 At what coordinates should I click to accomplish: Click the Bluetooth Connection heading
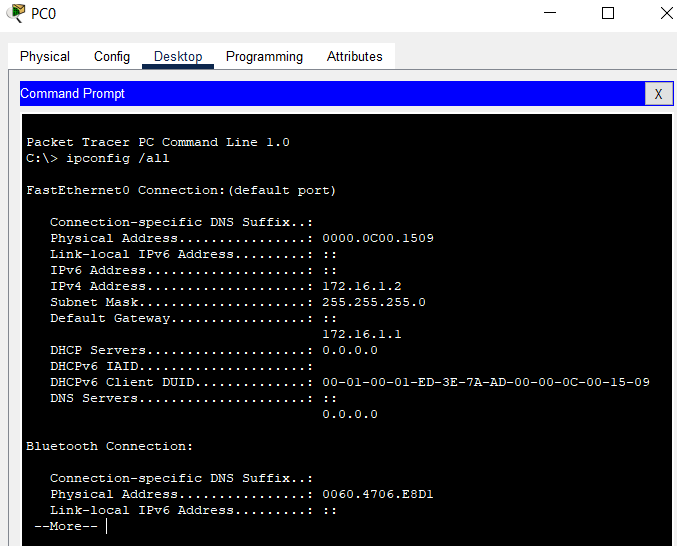[x=109, y=446]
